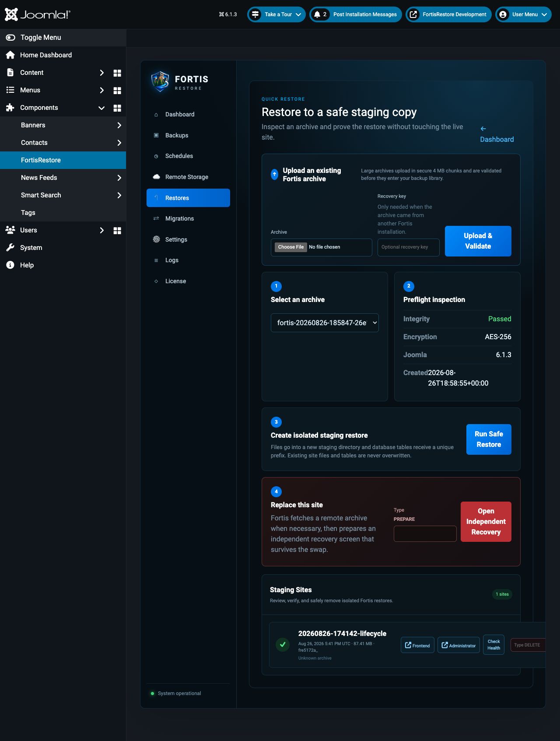Focus the Type DELETE input field
This screenshot has width=560, height=741.
528,645
